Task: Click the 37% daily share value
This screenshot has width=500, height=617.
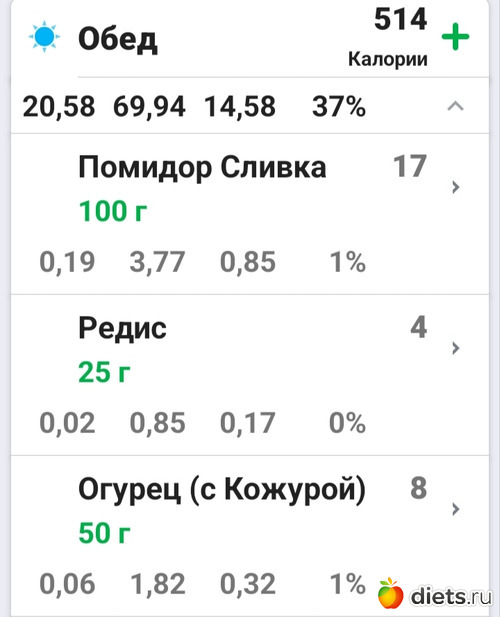Action: 339,107
